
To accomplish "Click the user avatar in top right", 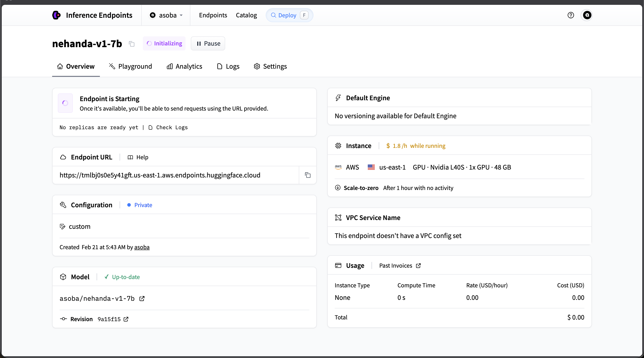I will pyautogui.click(x=587, y=15).
